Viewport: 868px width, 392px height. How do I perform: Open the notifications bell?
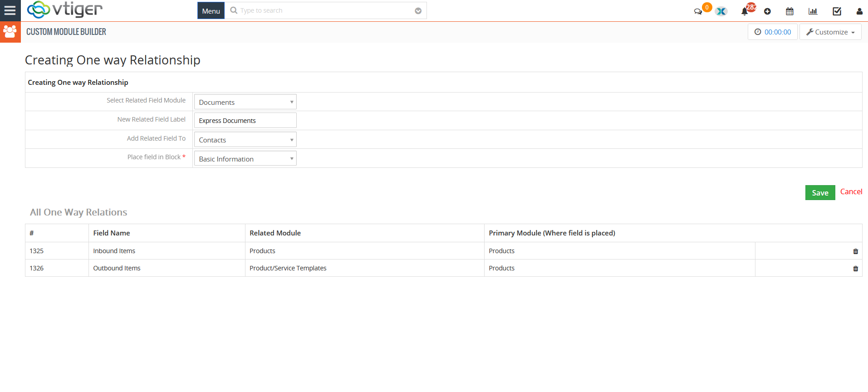(x=745, y=11)
